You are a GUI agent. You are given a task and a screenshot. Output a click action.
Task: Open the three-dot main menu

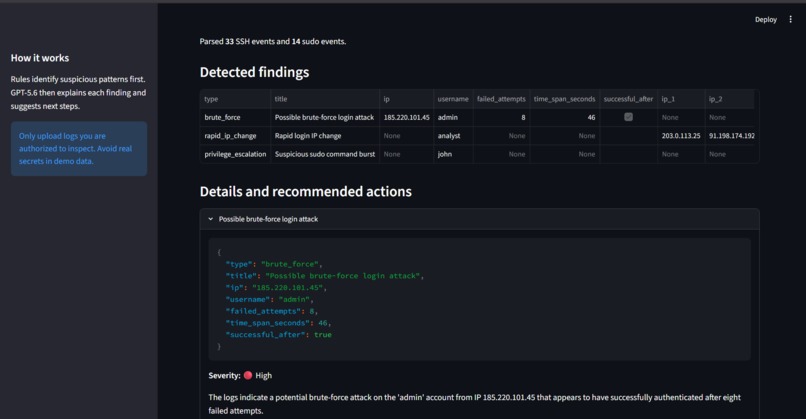tap(791, 20)
